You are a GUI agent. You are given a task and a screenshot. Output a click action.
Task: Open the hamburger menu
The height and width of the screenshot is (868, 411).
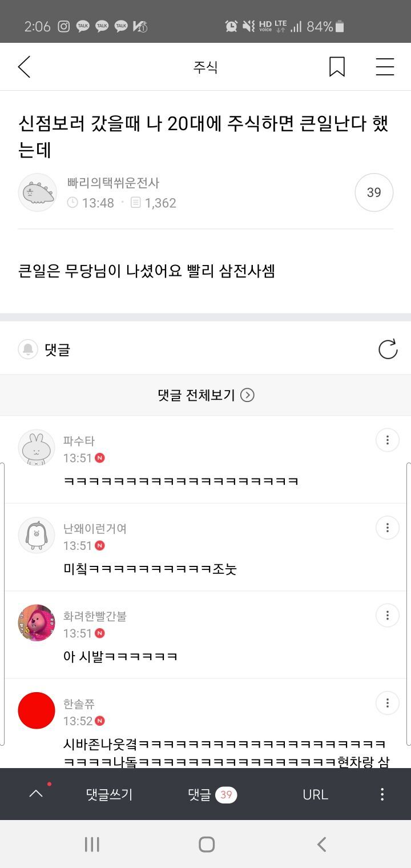point(385,67)
